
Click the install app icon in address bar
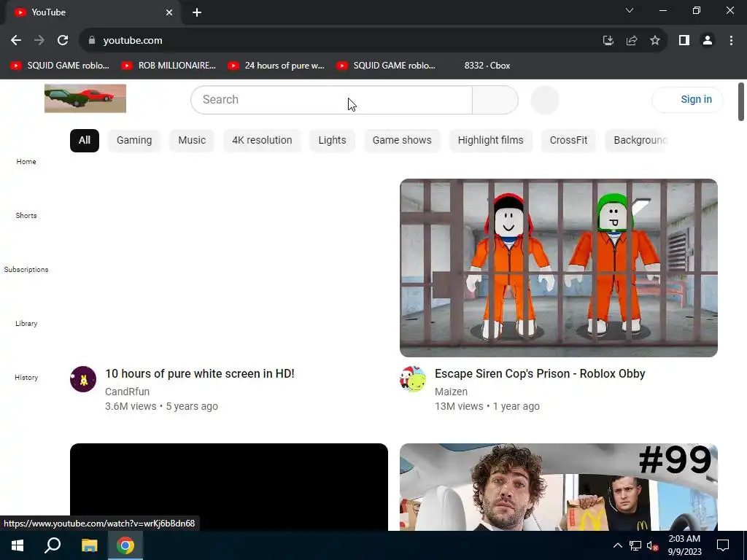tap(608, 41)
